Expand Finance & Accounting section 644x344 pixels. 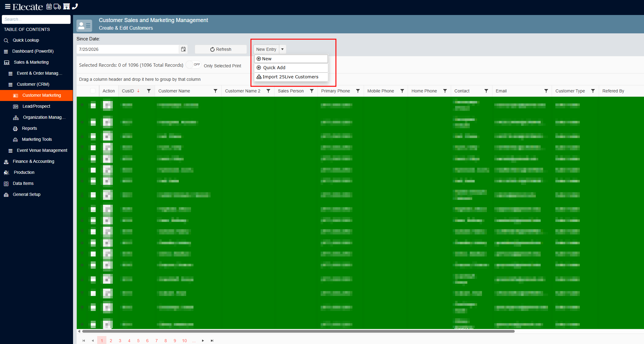point(33,161)
